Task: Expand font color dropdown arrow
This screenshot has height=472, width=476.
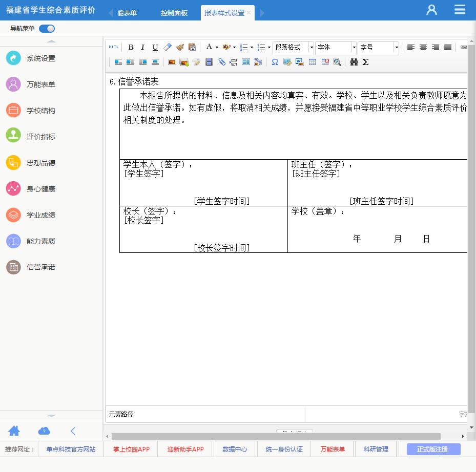Action: click(x=217, y=47)
